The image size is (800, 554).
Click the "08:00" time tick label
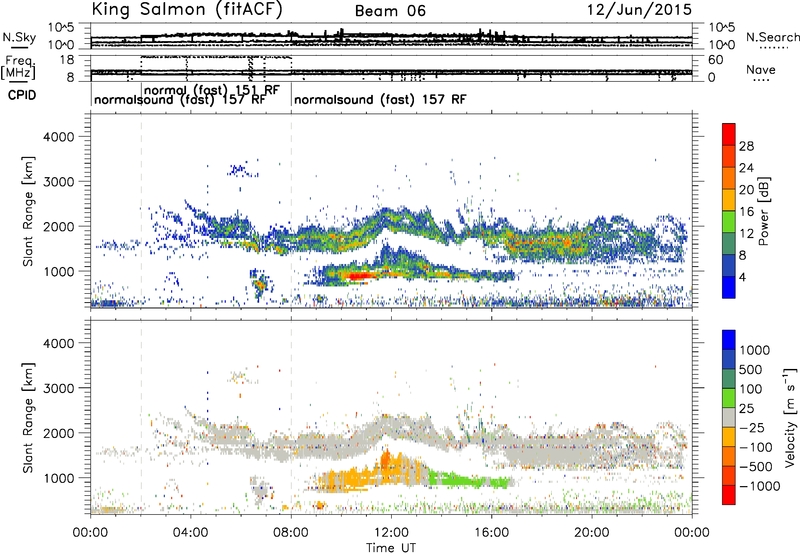(x=291, y=533)
